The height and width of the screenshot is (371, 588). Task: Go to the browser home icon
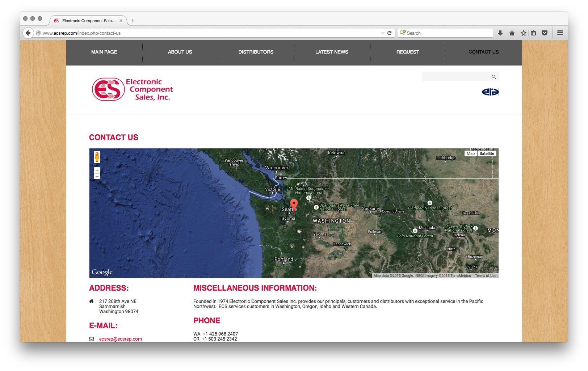(x=512, y=33)
